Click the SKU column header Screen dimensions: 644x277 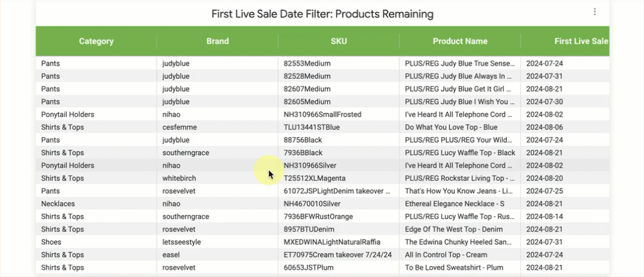338,41
